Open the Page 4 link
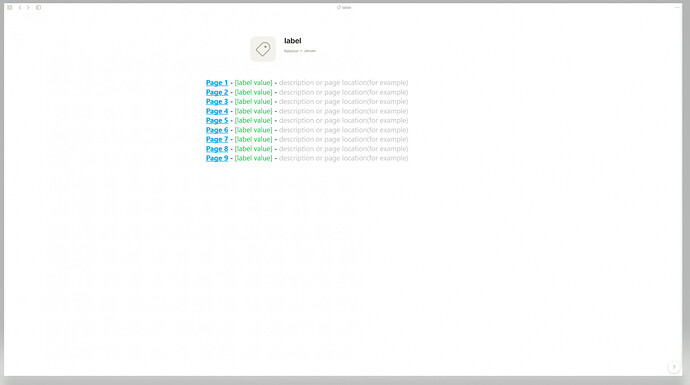This screenshot has width=690, height=385. [x=217, y=111]
